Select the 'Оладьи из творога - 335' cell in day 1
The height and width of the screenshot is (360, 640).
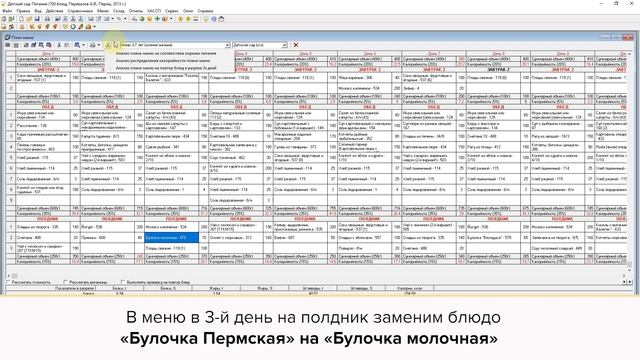tap(43, 227)
